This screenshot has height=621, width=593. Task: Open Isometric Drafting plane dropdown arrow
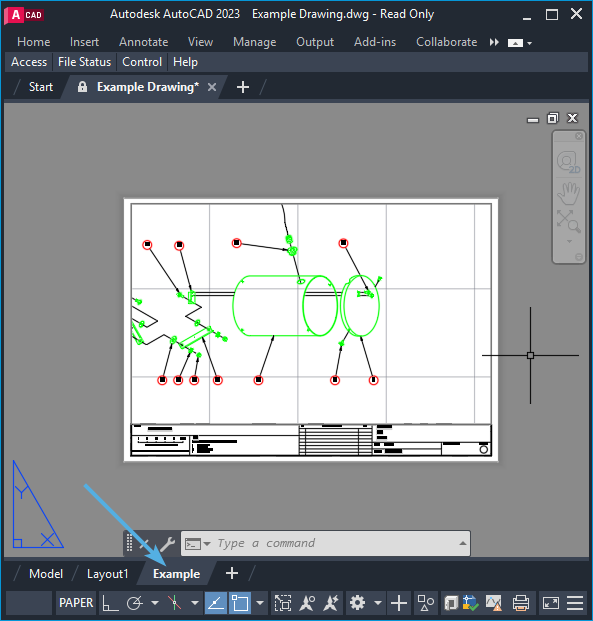click(x=194, y=603)
